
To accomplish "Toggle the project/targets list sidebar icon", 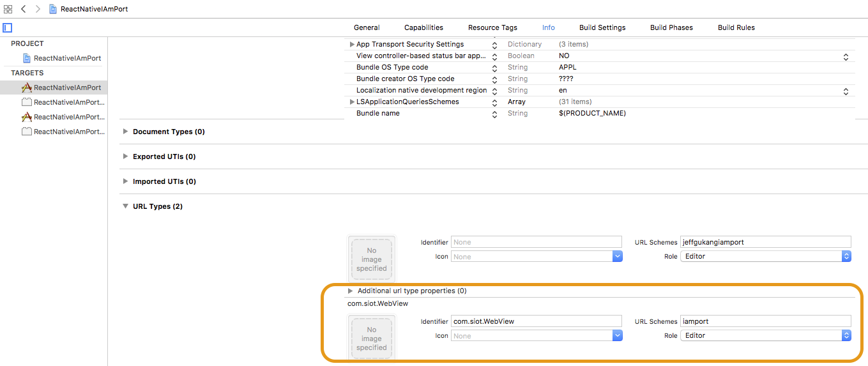I will (8, 27).
